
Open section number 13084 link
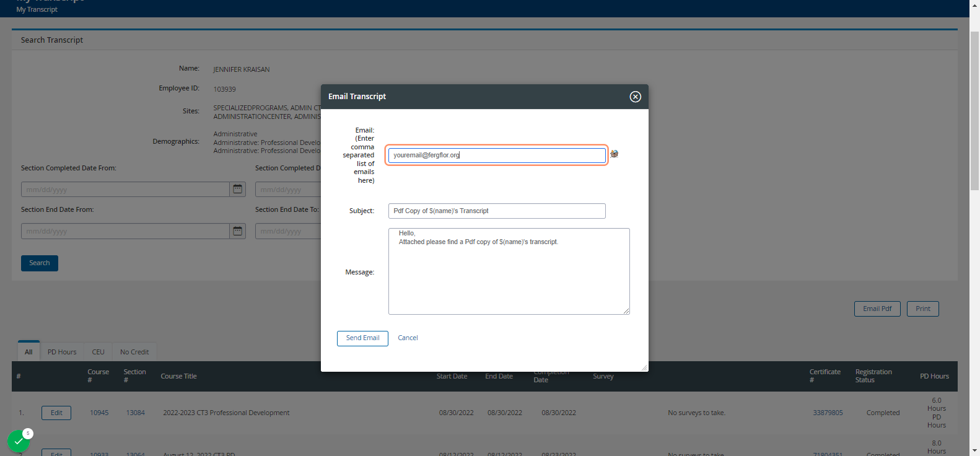(136, 413)
